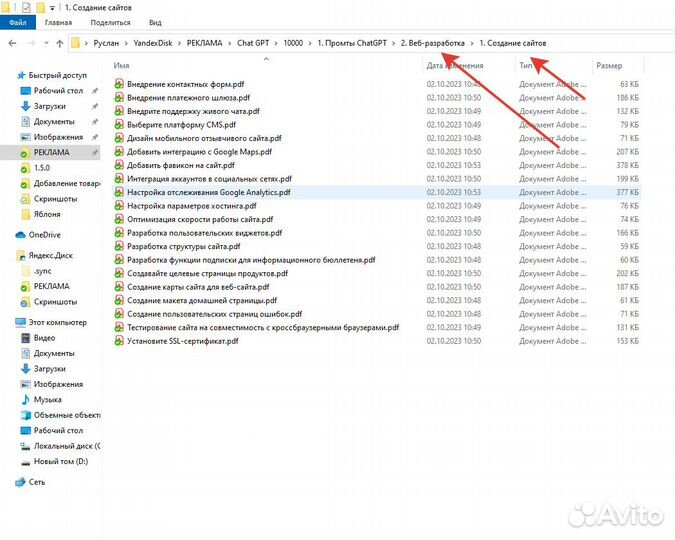This screenshot has height=540, width=675.
Task: Select file name Создание макета домашней страницы.pdf
Action: pyautogui.click(x=202, y=301)
